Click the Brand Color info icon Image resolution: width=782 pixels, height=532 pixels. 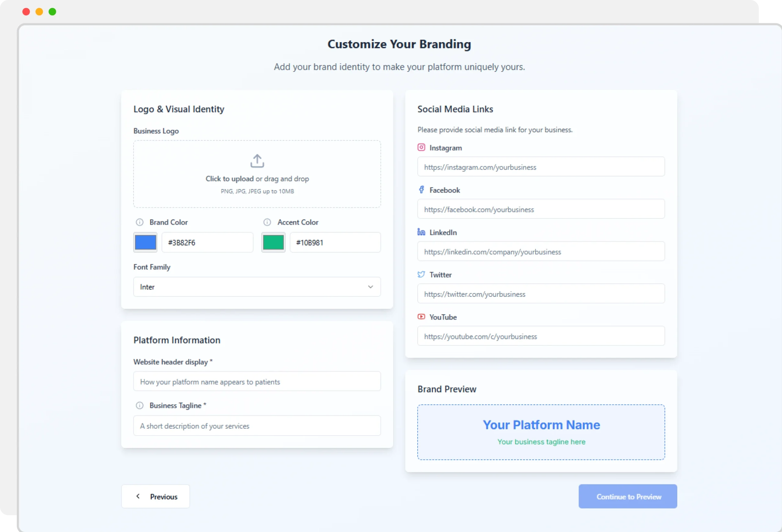point(139,222)
